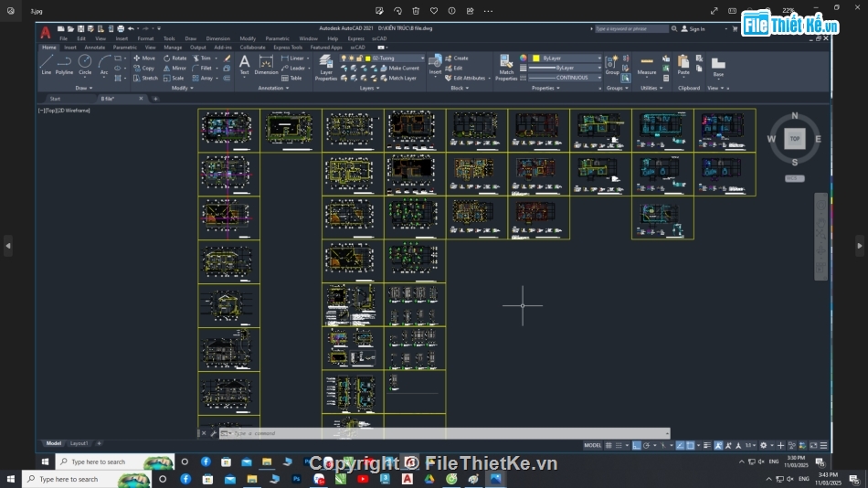Click the Scale tool
This screenshot has height=488, width=868.
click(x=174, y=78)
